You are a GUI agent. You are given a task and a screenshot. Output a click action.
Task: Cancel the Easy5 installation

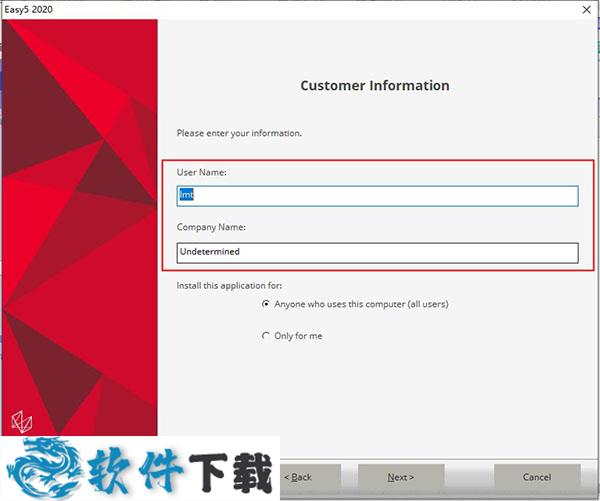point(537,477)
